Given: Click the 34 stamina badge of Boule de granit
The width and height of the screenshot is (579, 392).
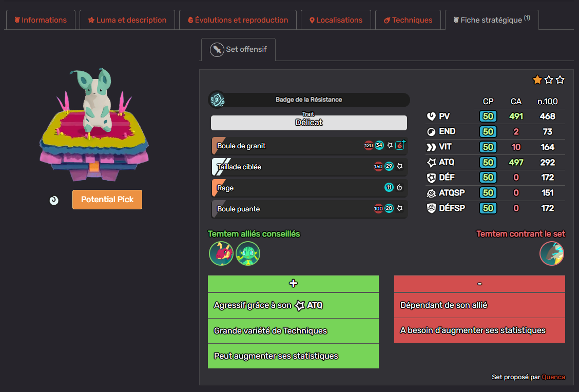Looking at the screenshot, I should pyautogui.click(x=379, y=145).
